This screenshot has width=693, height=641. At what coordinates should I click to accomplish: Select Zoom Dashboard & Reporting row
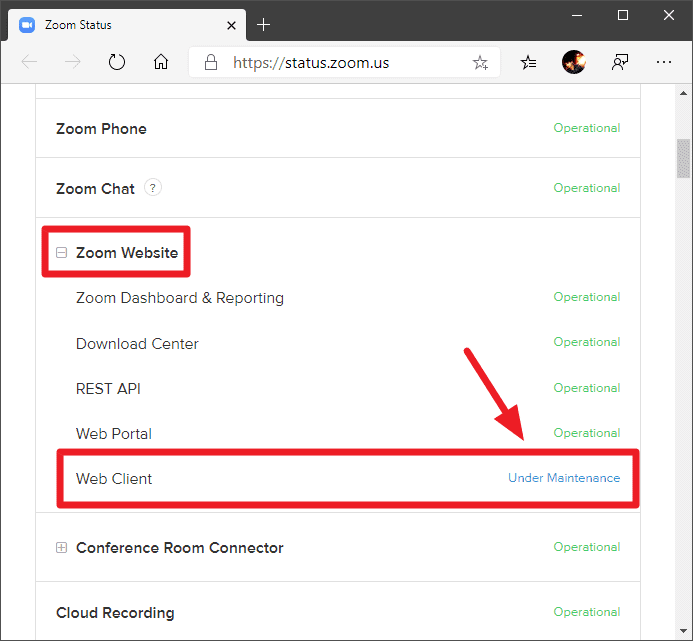(x=180, y=298)
